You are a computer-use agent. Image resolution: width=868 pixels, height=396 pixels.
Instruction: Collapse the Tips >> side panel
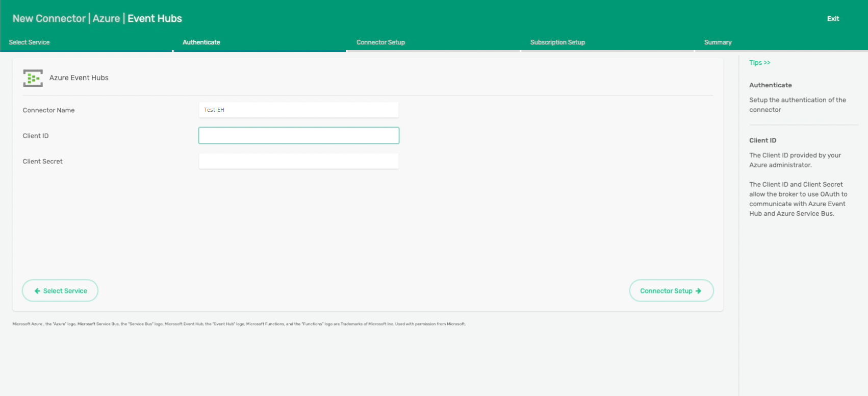[759, 63]
